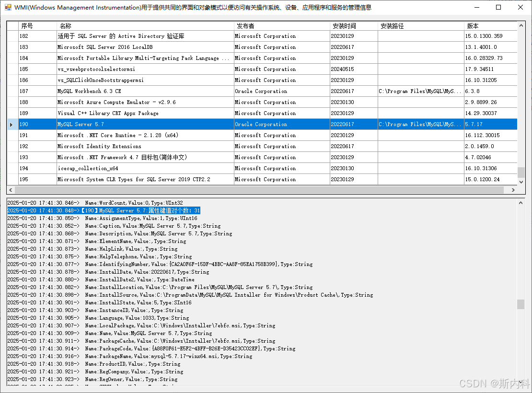Maximize the WMI window
Screen dimensions: 532x393
(498, 7)
